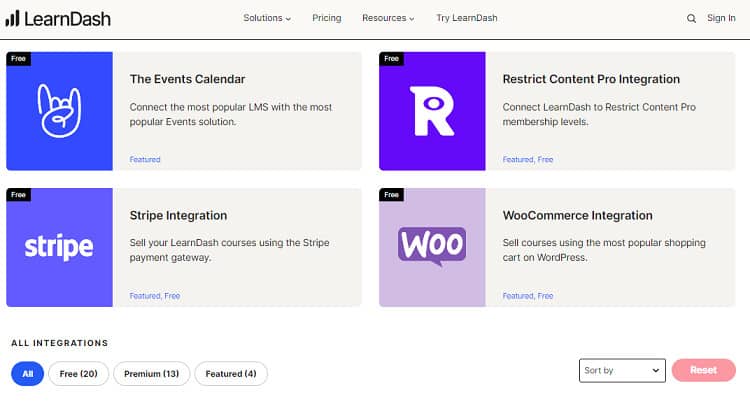Click Featured tag under Stripe Integration
Viewport: 750px width, 402px height.
point(145,296)
